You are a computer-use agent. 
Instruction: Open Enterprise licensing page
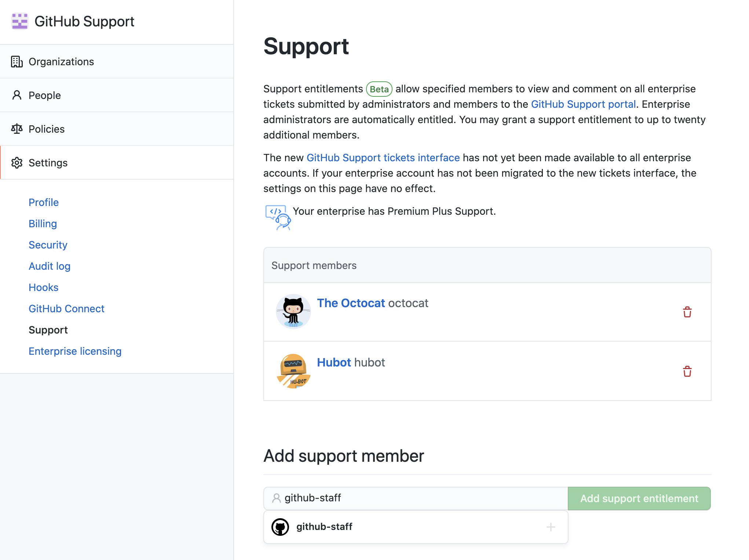coord(75,351)
